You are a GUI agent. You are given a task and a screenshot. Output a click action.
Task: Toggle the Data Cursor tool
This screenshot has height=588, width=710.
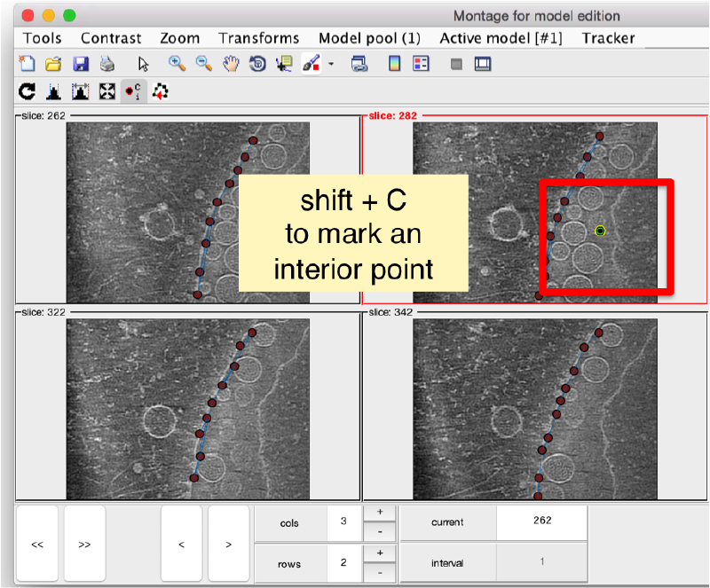284,64
